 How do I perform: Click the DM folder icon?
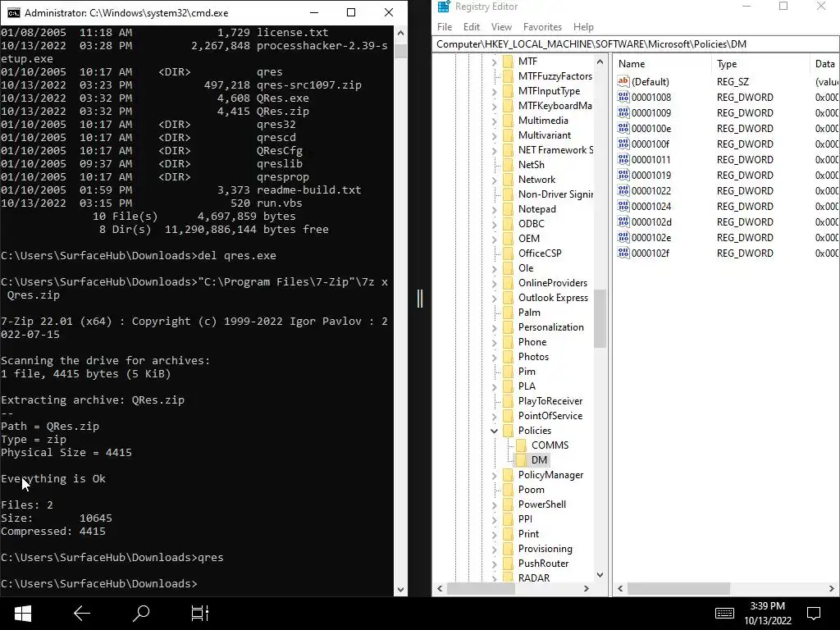521,459
